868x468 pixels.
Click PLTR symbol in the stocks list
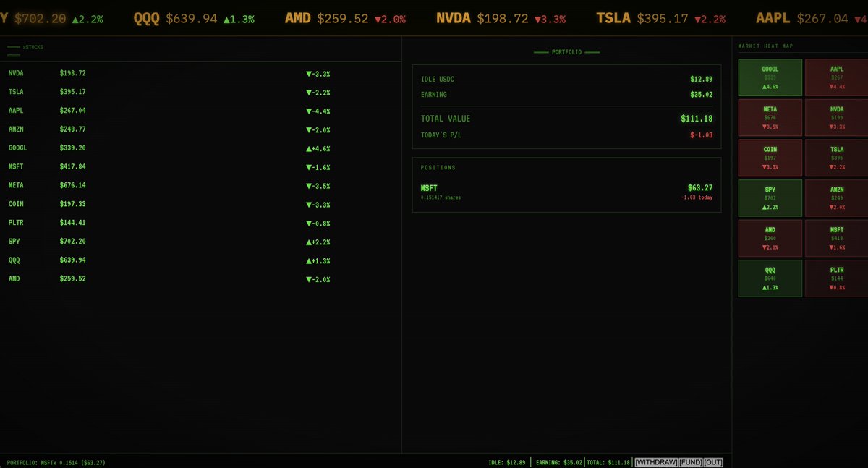pyautogui.click(x=16, y=223)
